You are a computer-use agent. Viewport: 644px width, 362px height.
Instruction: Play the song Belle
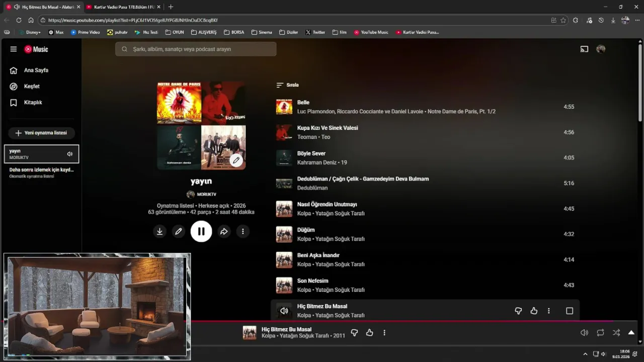click(303, 103)
